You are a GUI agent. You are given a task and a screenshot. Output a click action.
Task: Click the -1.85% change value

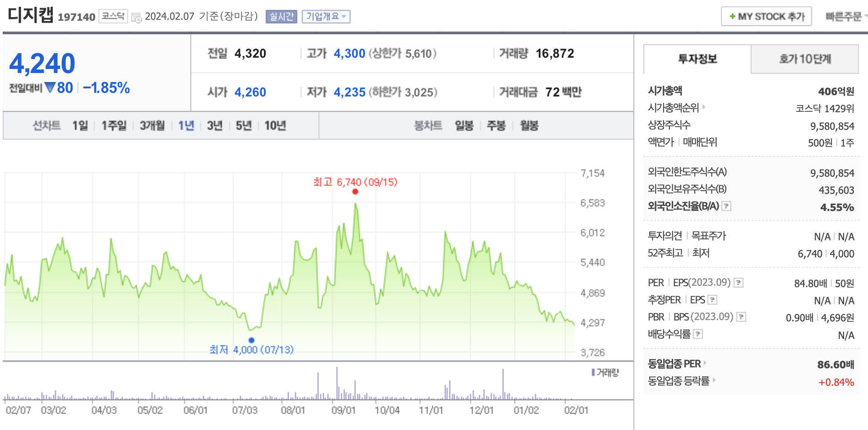[x=106, y=87]
